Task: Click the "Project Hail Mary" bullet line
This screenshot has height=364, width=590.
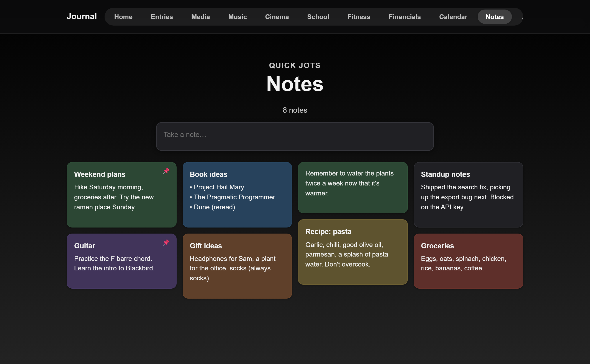Action: coord(217,187)
